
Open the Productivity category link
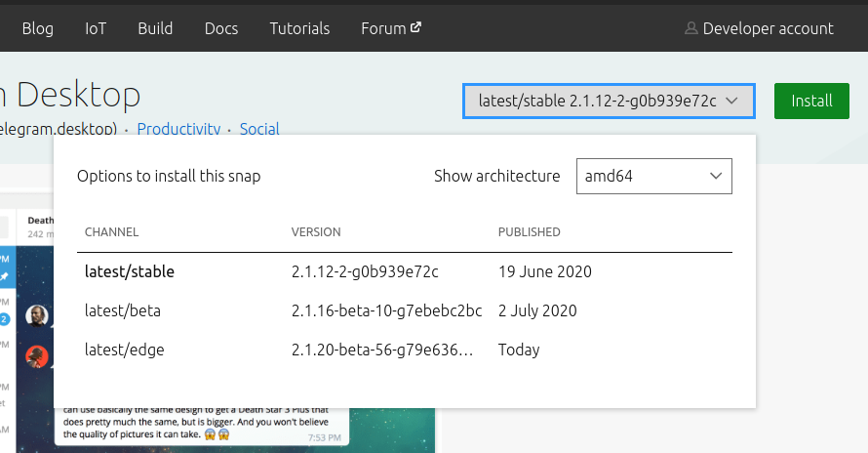(x=178, y=129)
